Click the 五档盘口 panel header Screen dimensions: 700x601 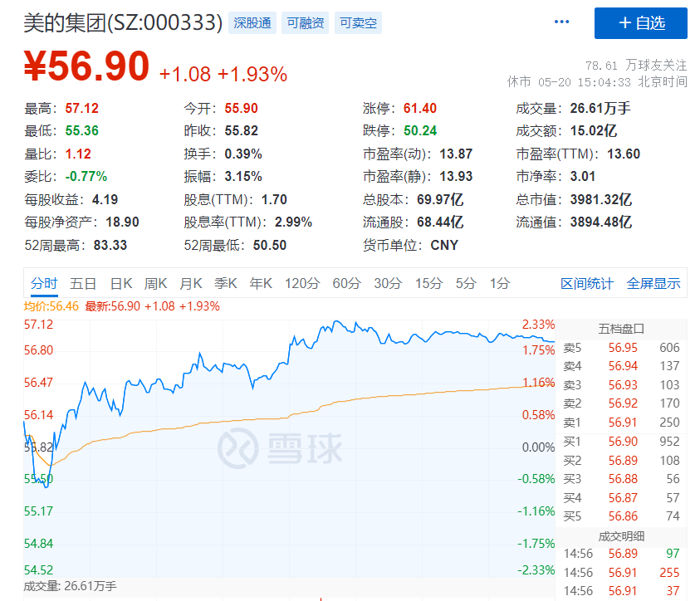tap(621, 329)
